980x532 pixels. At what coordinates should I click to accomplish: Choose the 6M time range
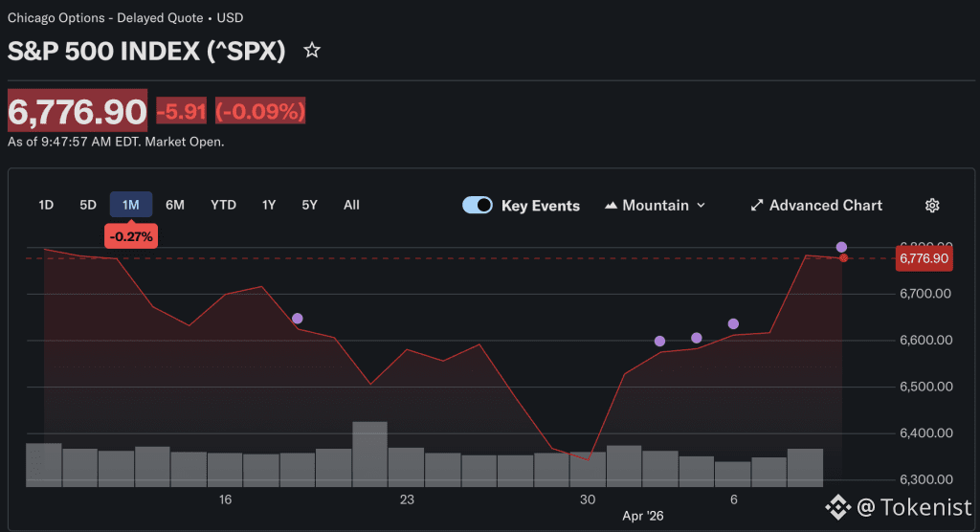click(175, 205)
